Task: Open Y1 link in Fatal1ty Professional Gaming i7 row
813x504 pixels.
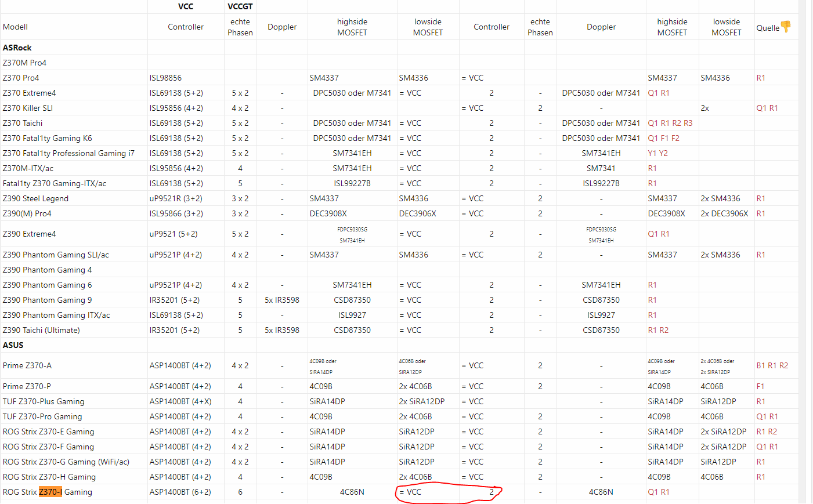Action: pyautogui.click(x=652, y=153)
